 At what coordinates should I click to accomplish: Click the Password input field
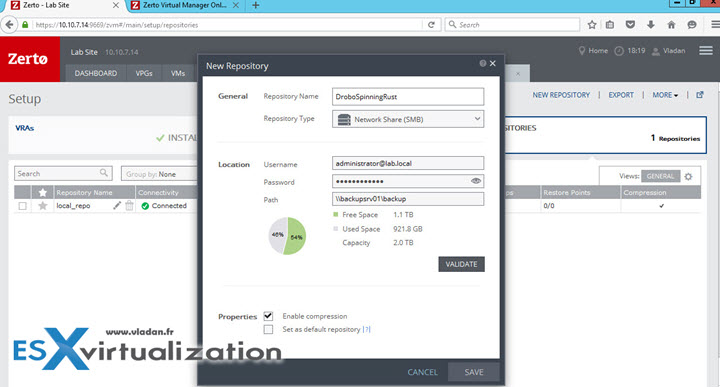408,181
